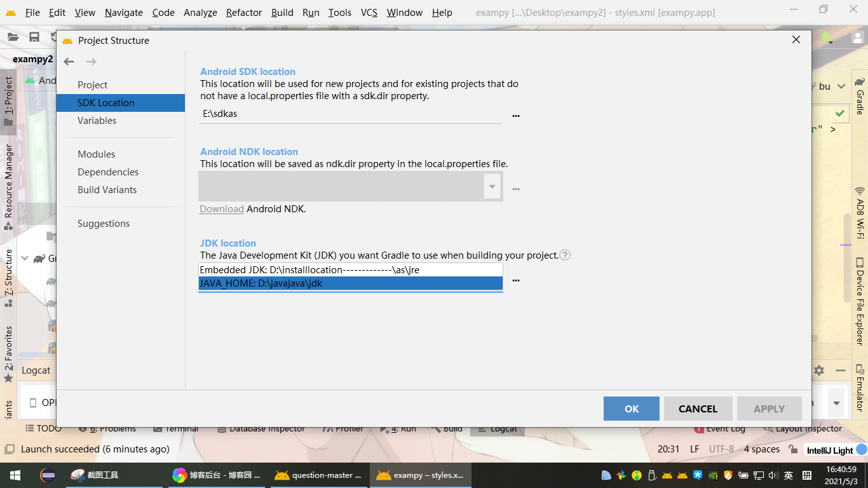868x488 pixels.
Task: Browse for Android SDK location via ellipsis
Action: coord(516,116)
